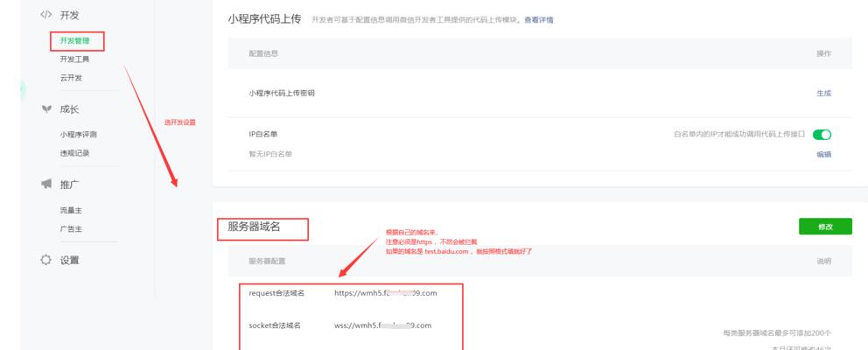868x350 pixels.
Task: Click 服务器配置 column header
Action: (267, 261)
